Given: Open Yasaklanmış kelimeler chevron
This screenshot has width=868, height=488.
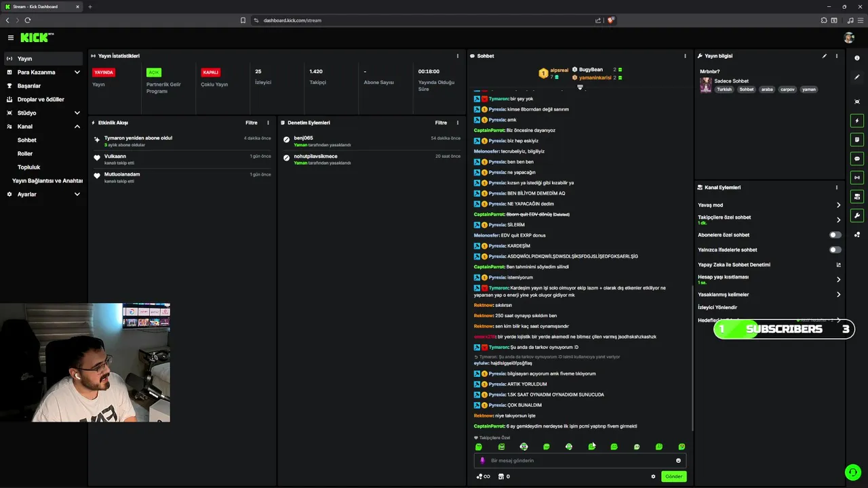Looking at the screenshot, I should point(838,295).
